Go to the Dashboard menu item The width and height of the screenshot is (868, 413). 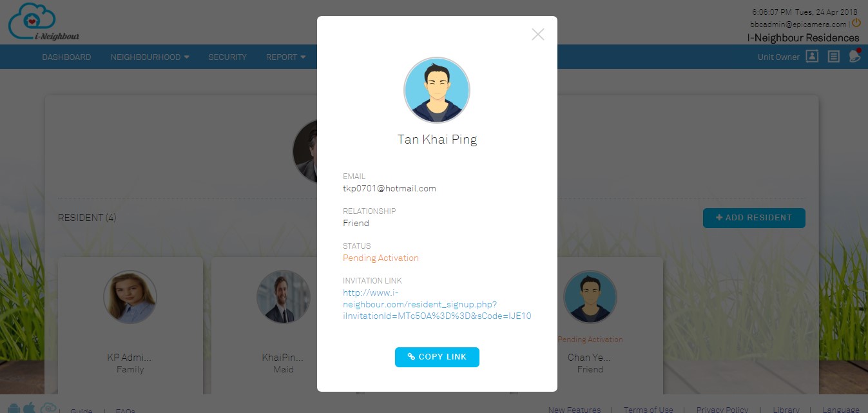tap(66, 57)
